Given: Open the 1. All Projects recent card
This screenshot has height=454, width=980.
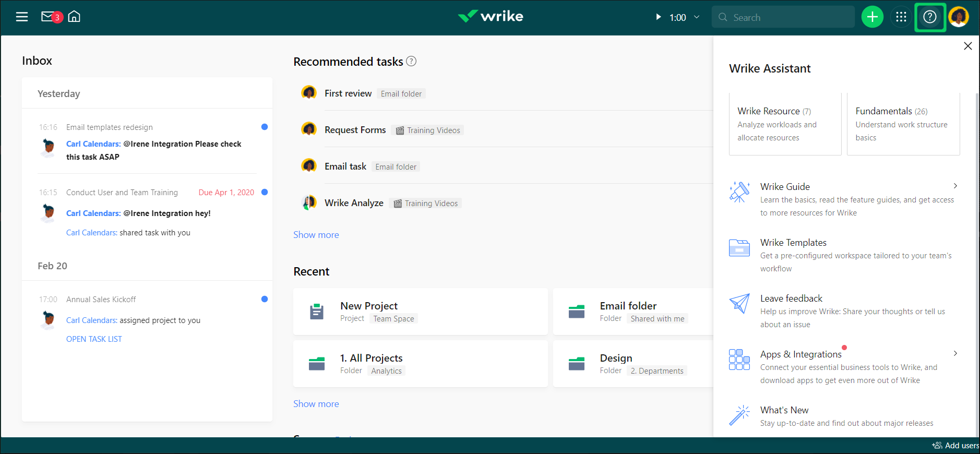Looking at the screenshot, I should 421,364.
